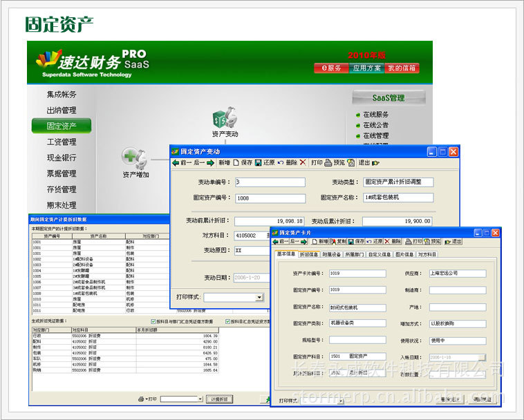Select 固定资产 in left sidebar
The width and height of the screenshot is (524, 420).
point(62,126)
